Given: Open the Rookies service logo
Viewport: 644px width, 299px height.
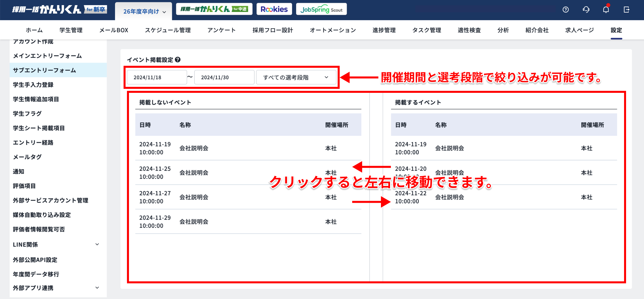Looking at the screenshot, I should click(274, 9).
